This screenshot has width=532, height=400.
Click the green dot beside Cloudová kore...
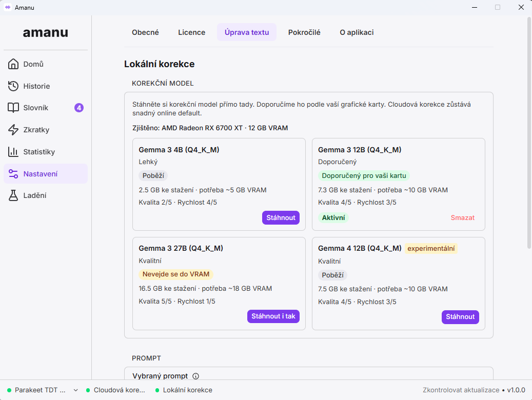point(88,390)
